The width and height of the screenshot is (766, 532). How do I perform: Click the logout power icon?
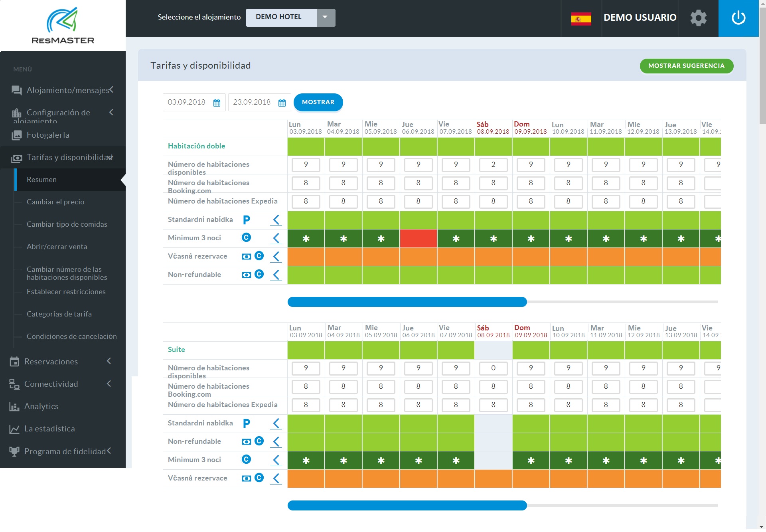(738, 18)
